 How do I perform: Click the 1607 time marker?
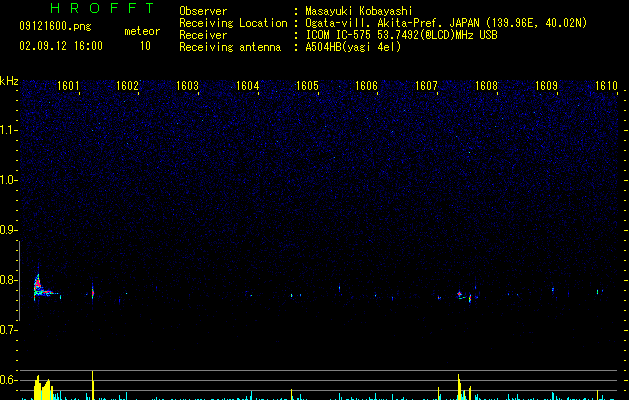tap(426, 85)
